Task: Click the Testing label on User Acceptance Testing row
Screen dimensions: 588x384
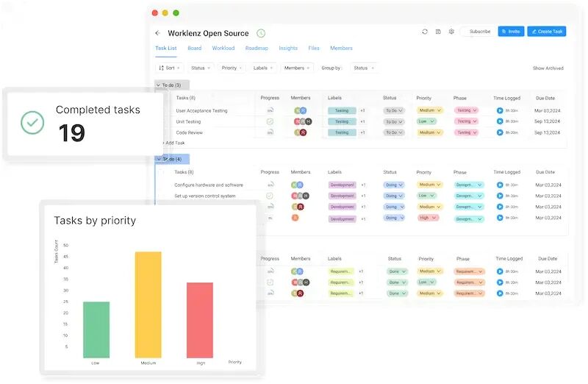Action: coord(342,110)
